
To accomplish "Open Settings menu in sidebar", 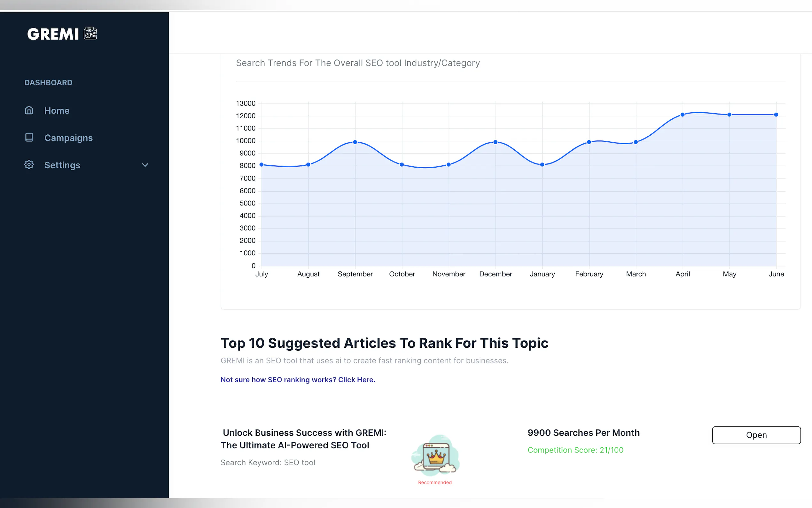I will pyautogui.click(x=62, y=165).
